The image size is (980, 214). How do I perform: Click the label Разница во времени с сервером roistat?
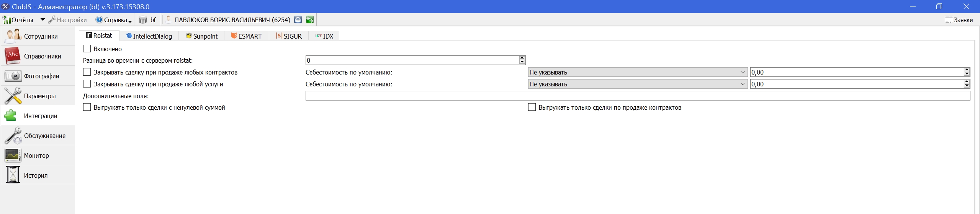click(138, 60)
